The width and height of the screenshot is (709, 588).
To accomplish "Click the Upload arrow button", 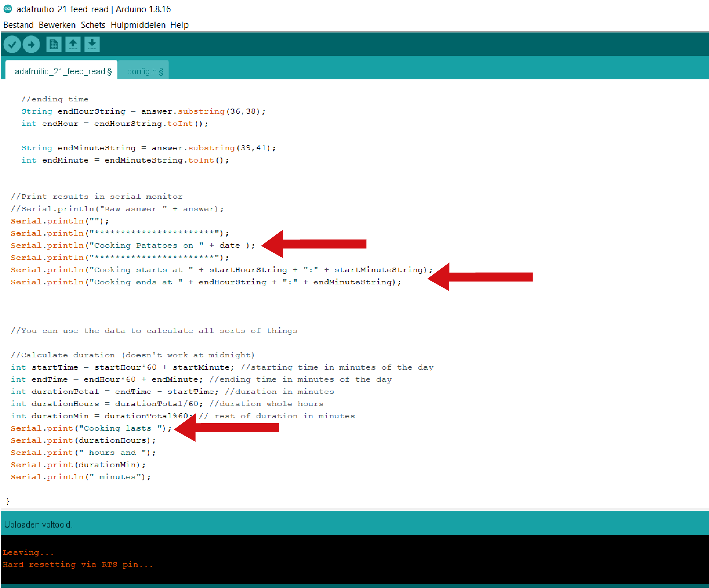I will (31, 44).
